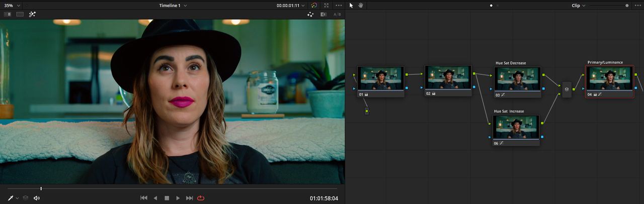Choose the node editor hand pan tool
The width and height of the screenshot is (644, 204).
click(361, 5)
